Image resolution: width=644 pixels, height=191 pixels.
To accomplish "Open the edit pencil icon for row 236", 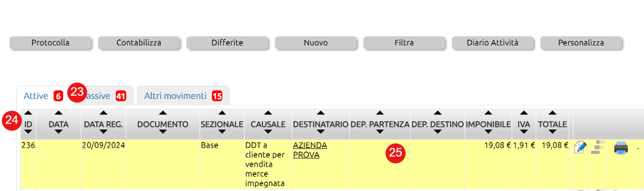I will [x=581, y=148].
